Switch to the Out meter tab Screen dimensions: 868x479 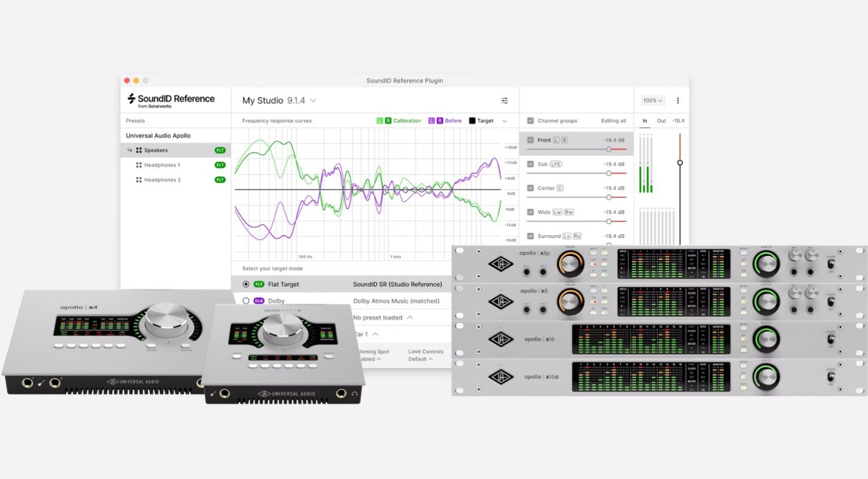point(661,120)
